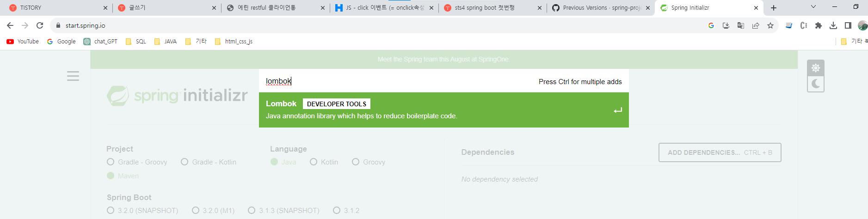Open the JAVA bookmark folder
This screenshot has height=219, width=868.
pos(166,42)
